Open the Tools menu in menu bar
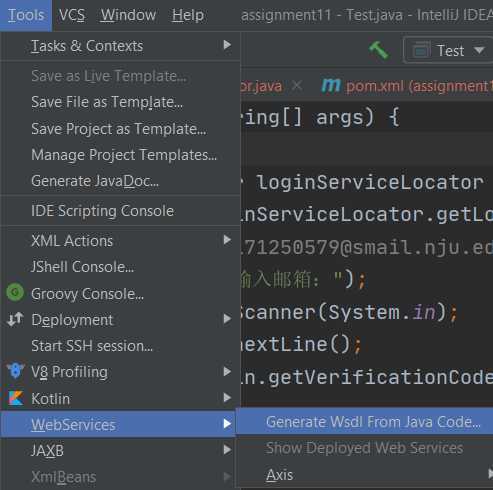The height and width of the screenshot is (490, 493). (x=26, y=15)
